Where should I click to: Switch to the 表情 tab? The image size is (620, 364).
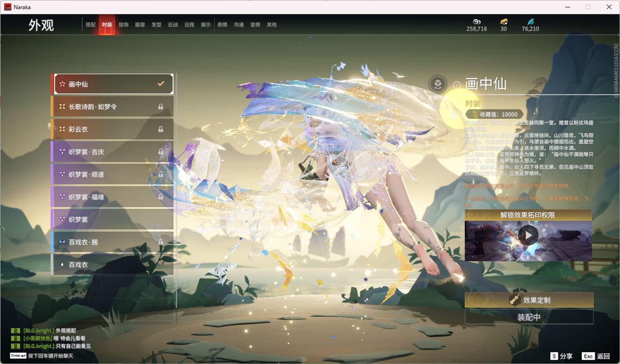point(222,25)
